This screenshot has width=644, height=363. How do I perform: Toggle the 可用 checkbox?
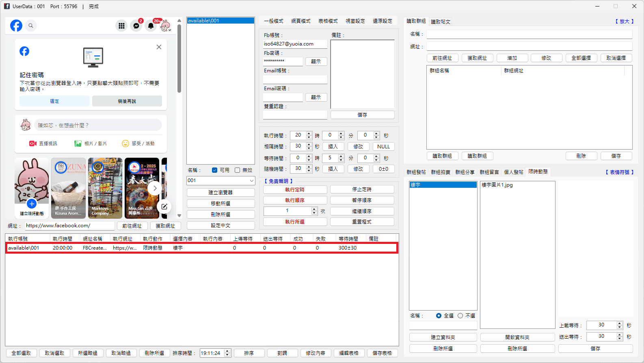click(x=214, y=170)
